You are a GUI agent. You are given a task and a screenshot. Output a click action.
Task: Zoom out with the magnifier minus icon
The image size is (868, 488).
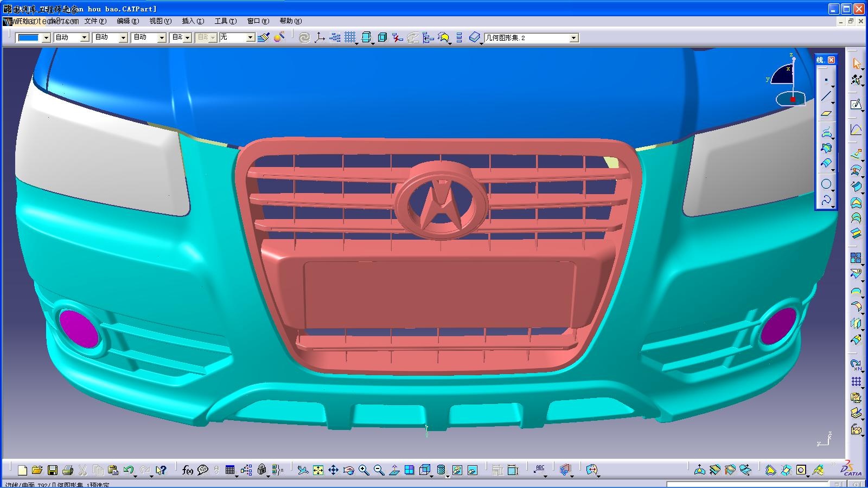(379, 470)
